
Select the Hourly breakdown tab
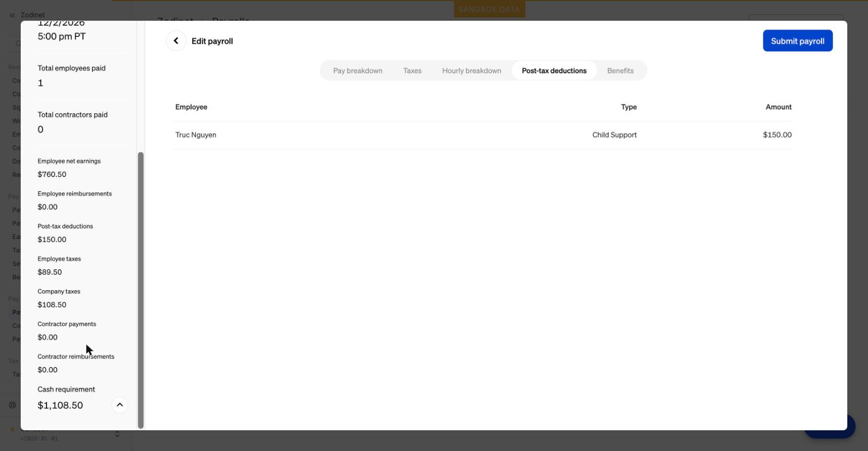coord(471,71)
